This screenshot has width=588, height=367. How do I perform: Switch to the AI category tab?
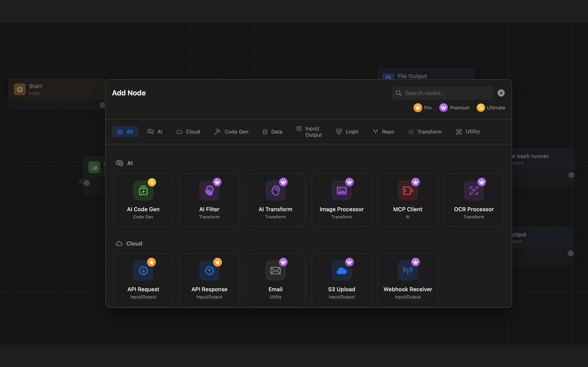tap(155, 132)
